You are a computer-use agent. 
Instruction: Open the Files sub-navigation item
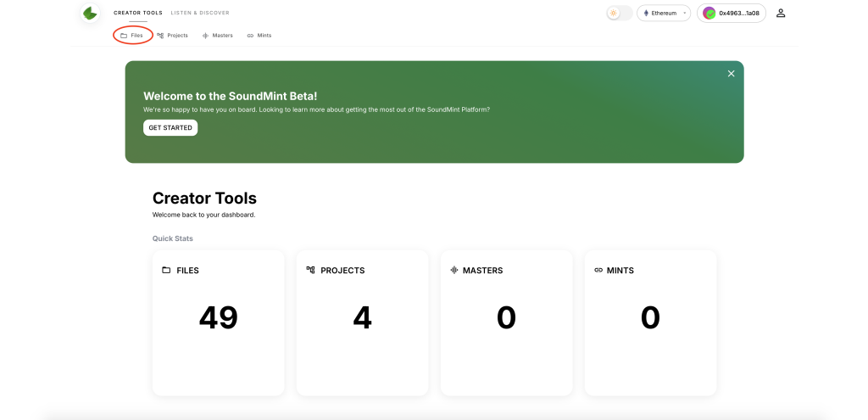pos(131,36)
